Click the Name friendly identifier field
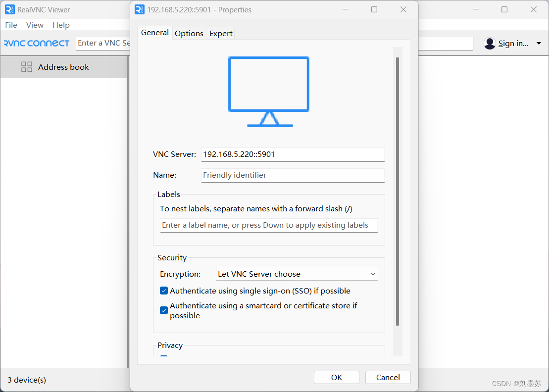Viewport: 549px width, 392px height. tap(293, 175)
